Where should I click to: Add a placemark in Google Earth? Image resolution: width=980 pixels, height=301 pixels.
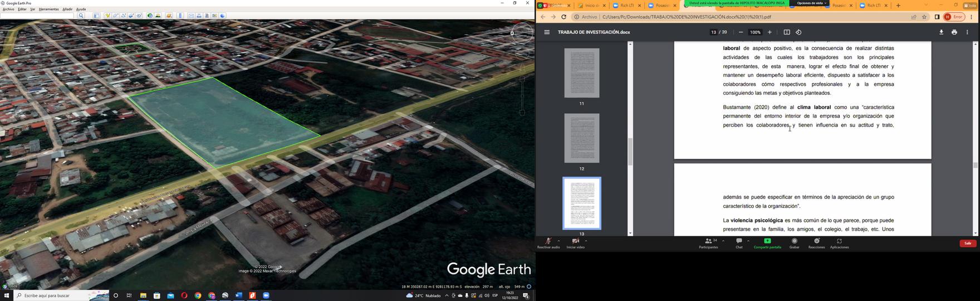click(x=107, y=16)
